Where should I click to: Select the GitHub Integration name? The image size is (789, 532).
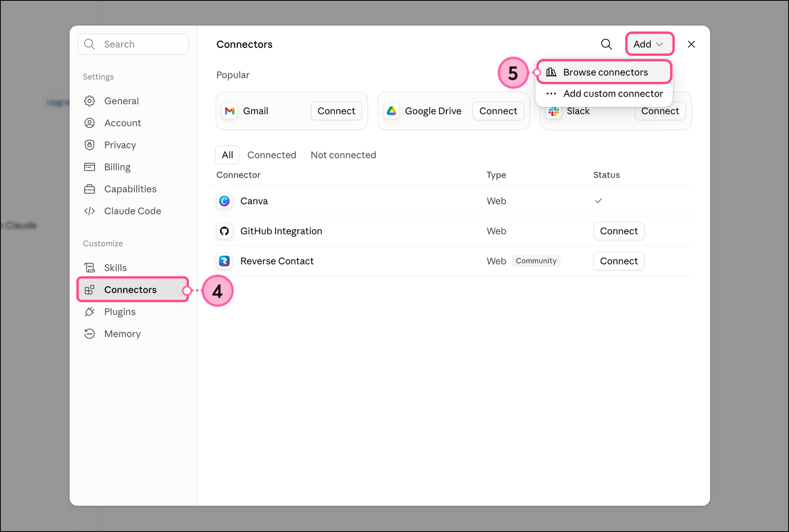[x=281, y=231]
